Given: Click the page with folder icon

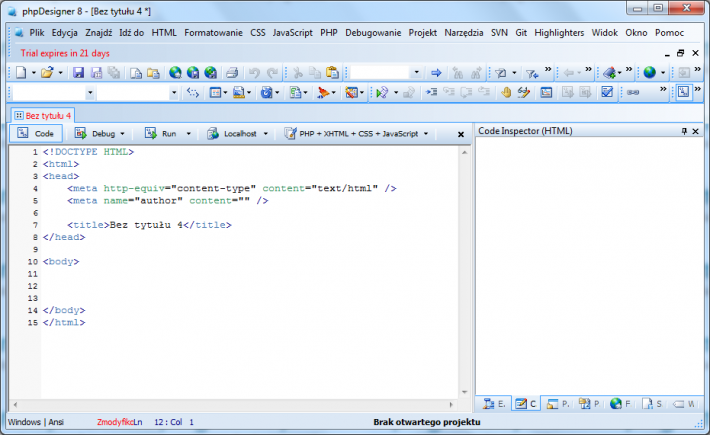Looking at the screenshot, I should tap(136, 72).
